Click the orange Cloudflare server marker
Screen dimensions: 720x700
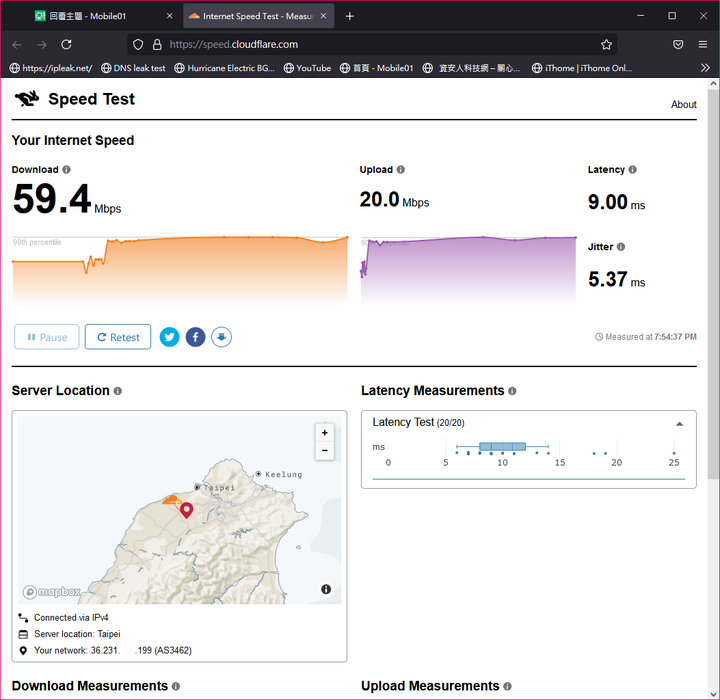(172, 500)
